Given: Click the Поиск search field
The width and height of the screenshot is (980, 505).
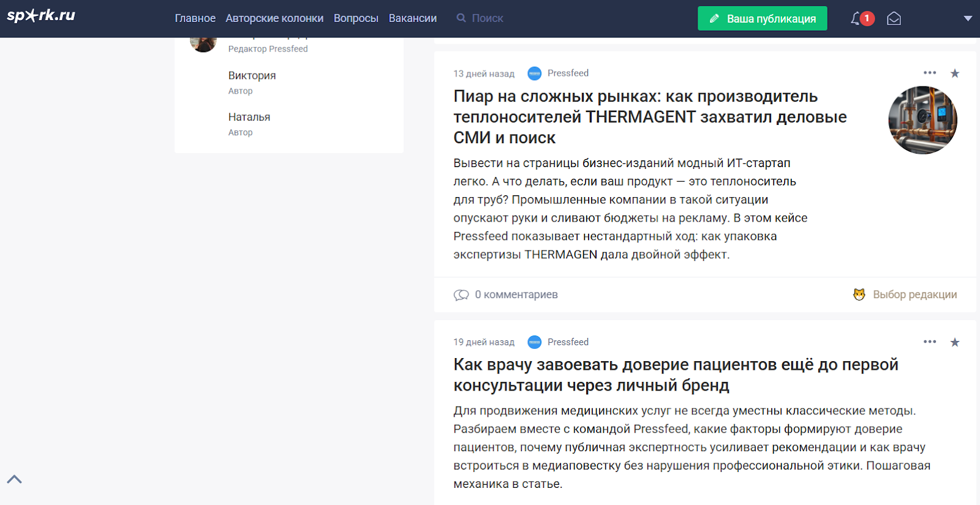Looking at the screenshot, I should pyautogui.click(x=488, y=18).
